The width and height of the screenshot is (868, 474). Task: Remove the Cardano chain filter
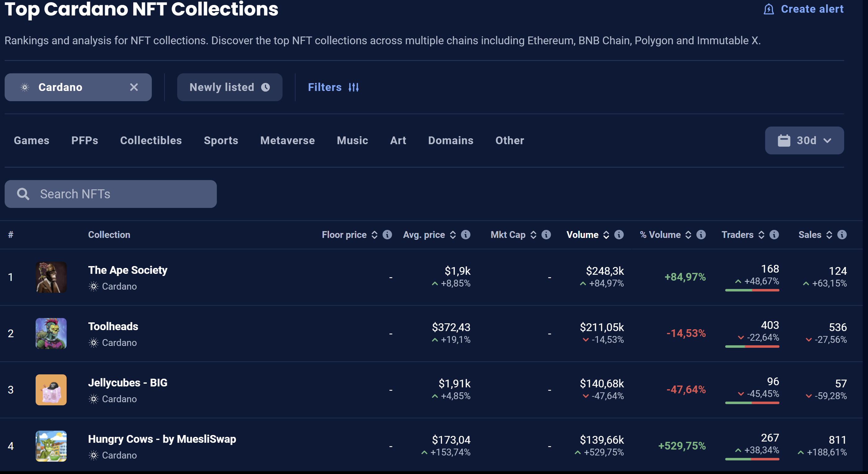[x=134, y=87]
